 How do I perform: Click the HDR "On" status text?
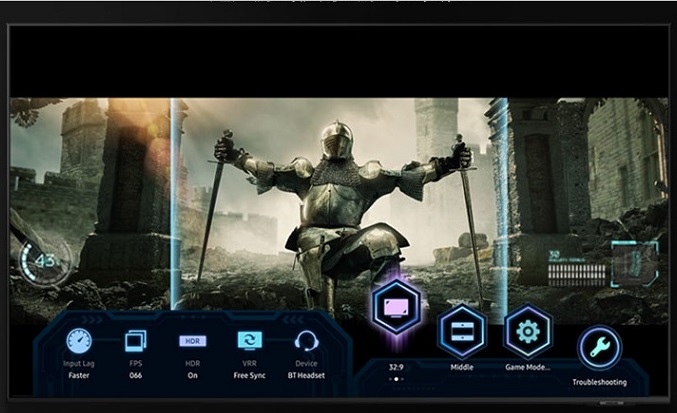coord(193,375)
